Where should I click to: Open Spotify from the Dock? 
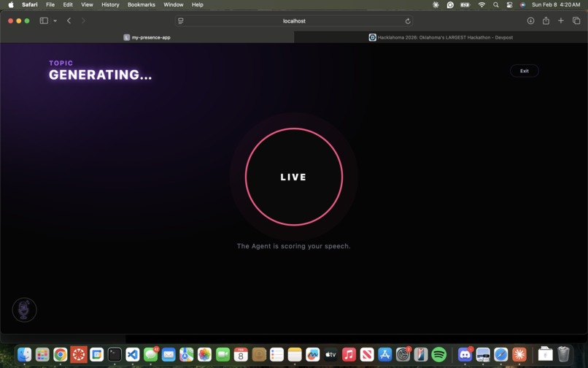[438, 354]
